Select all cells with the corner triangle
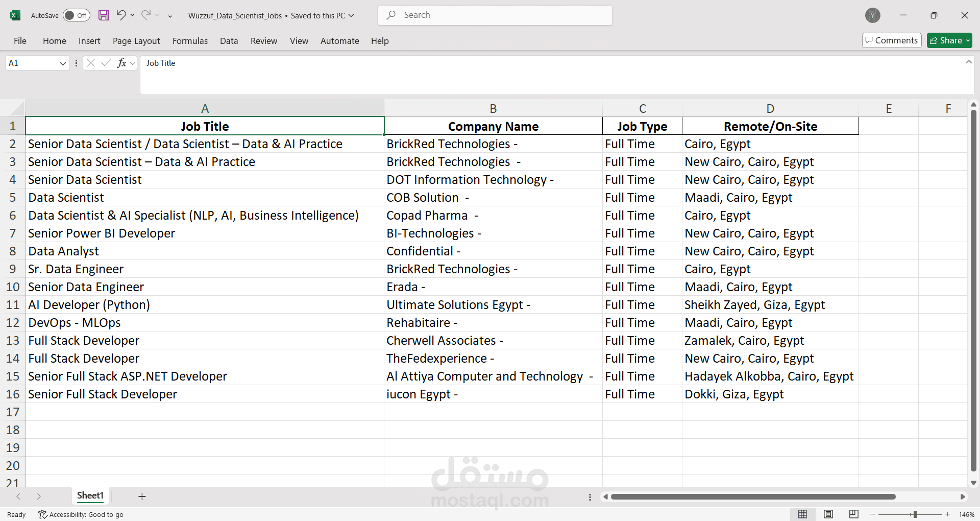 point(17,108)
